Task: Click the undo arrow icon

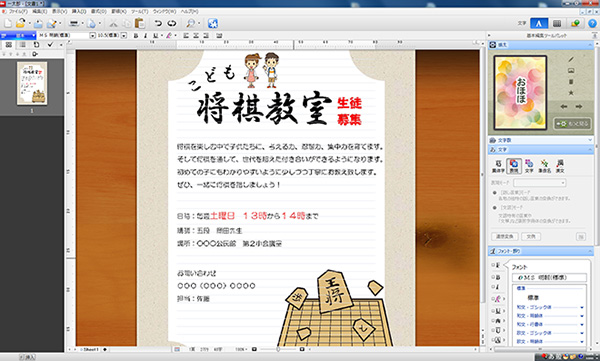Action: click(x=158, y=23)
